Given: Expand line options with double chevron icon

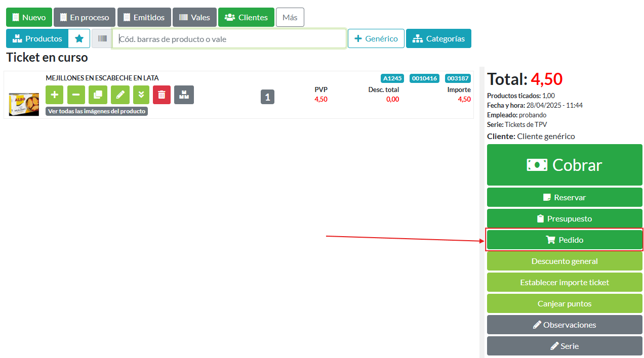Looking at the screenshot, I should coord(141,95).
